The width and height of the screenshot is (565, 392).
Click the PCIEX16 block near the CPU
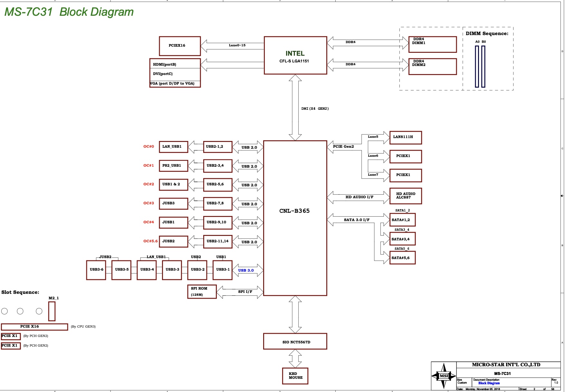pos(180,46)
